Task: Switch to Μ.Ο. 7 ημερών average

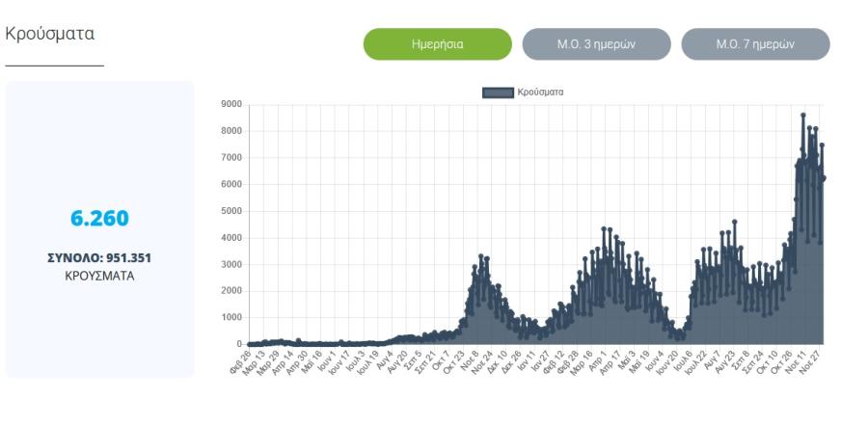Action: pos(755,44)
